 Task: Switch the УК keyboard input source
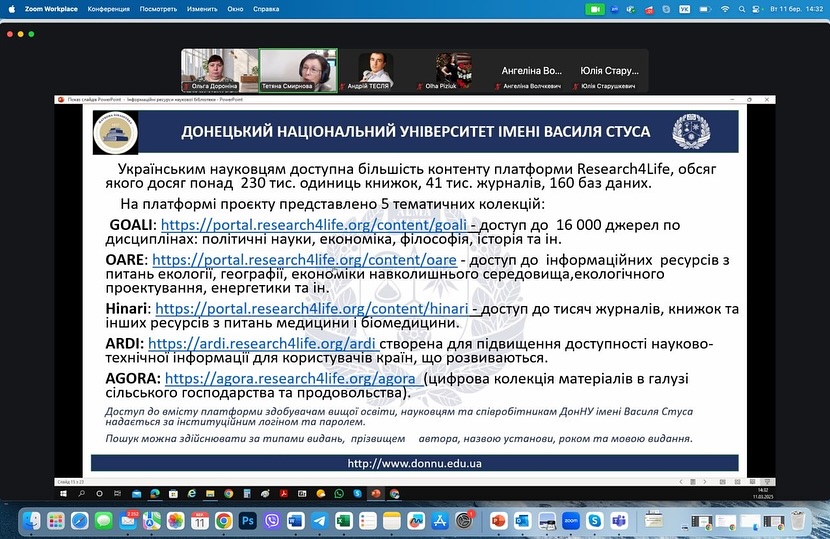click(x=684, y=9)
